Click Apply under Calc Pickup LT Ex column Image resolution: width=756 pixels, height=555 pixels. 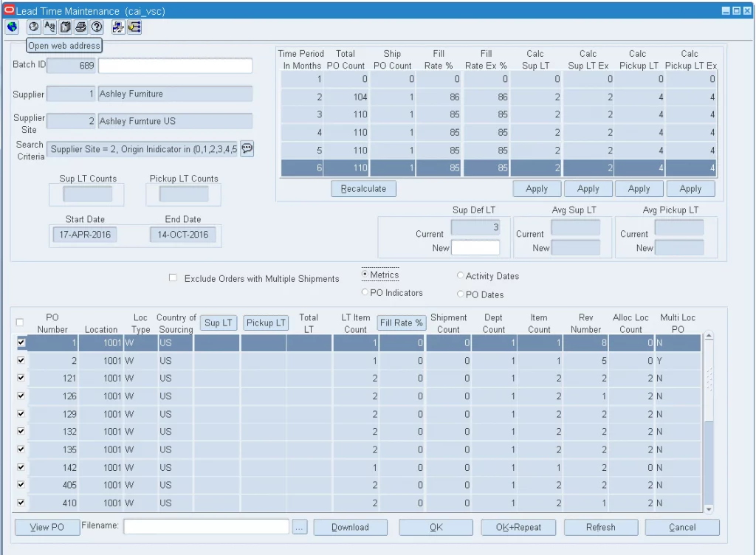coord(690,189)
